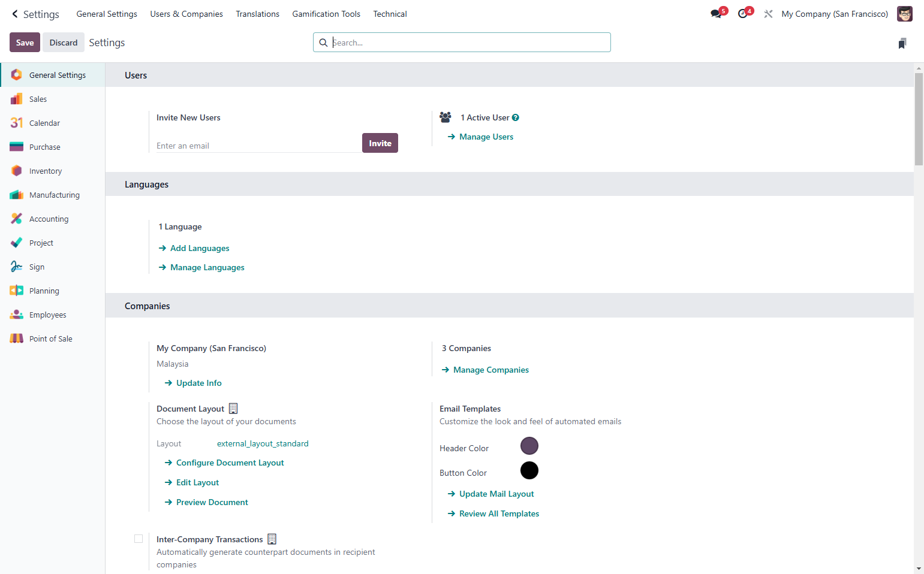Open the Gamification Tools menu
924x574 pixels.
click(x=326, y=14)
